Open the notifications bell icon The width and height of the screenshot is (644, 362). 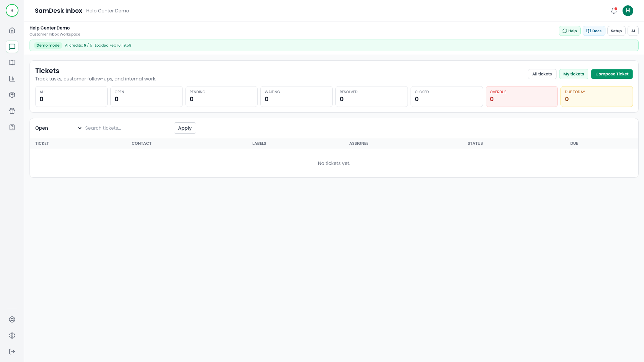pos(613,11)
